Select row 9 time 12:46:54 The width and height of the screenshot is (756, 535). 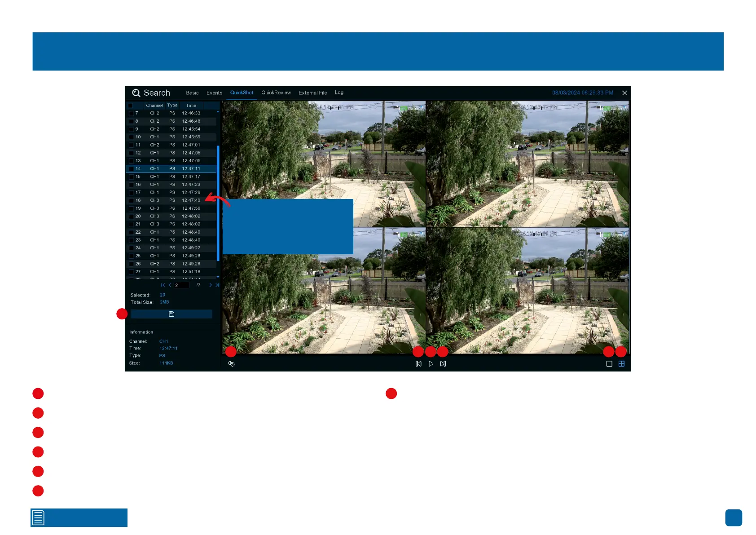(191, 129)
